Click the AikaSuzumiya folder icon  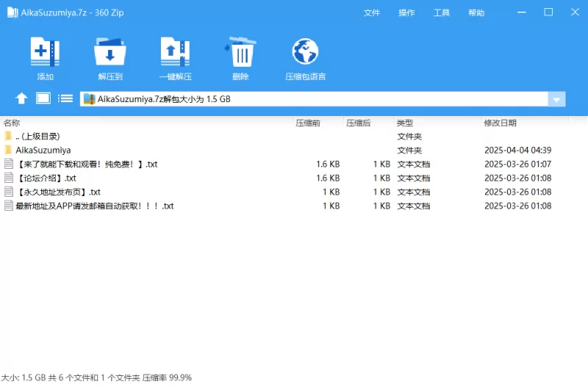[x=8, y=150]
